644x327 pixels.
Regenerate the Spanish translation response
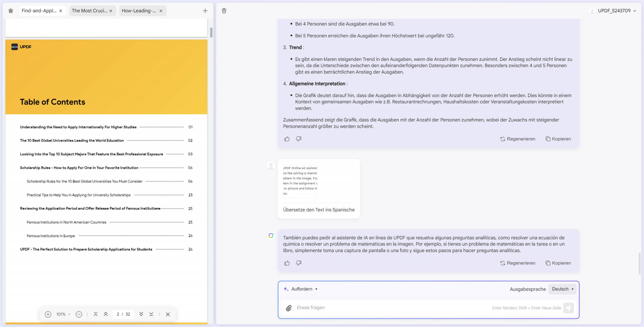(518, 263)
